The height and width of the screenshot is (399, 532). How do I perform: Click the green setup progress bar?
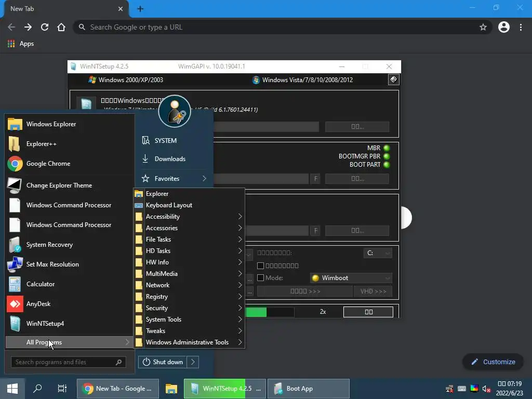click(270, 312)
